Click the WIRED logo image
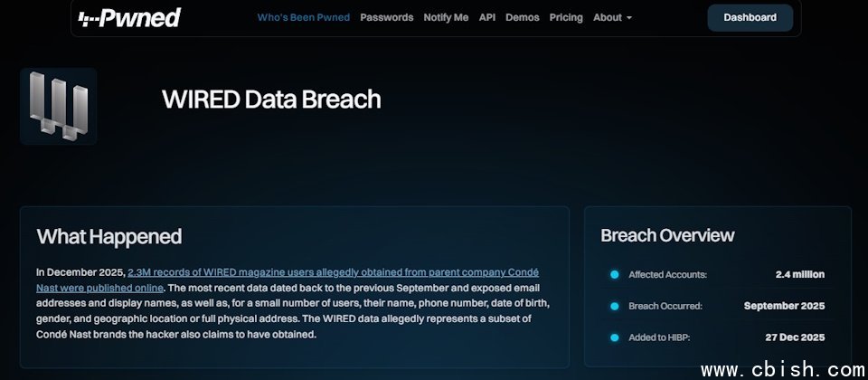868x380 pixels. [59, 106]
